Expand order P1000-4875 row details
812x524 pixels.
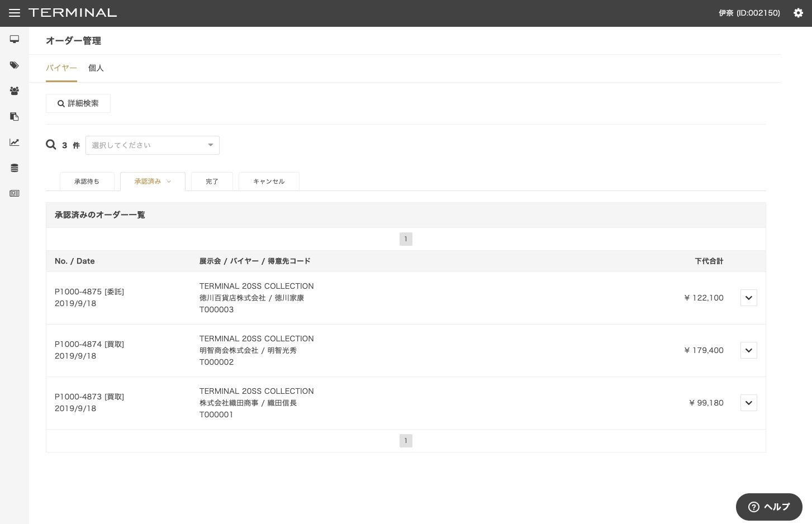click(x=748, y=298)
